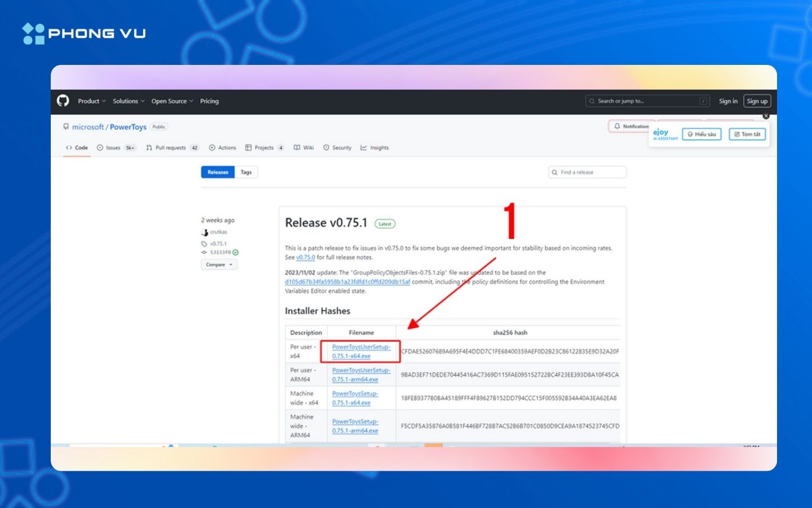The image size is (812, 508).
Task: Click the v0.75.1 tag icon
Action: (204, 244)
